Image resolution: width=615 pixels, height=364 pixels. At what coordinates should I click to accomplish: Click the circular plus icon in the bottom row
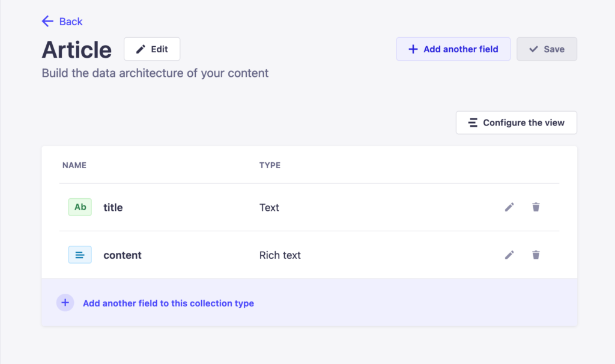point(65,302)
